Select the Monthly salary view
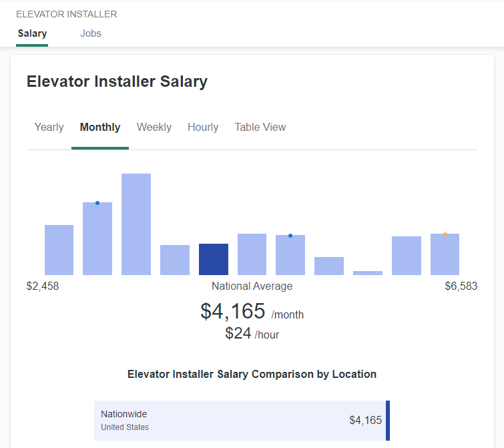 click(100, 128)
